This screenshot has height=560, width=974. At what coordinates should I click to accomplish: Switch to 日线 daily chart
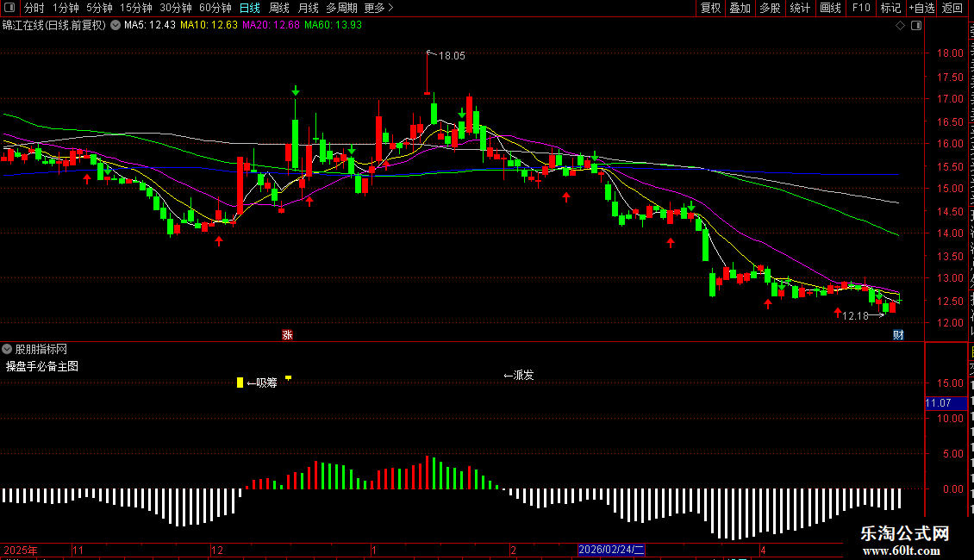click(x=250, y=8)
